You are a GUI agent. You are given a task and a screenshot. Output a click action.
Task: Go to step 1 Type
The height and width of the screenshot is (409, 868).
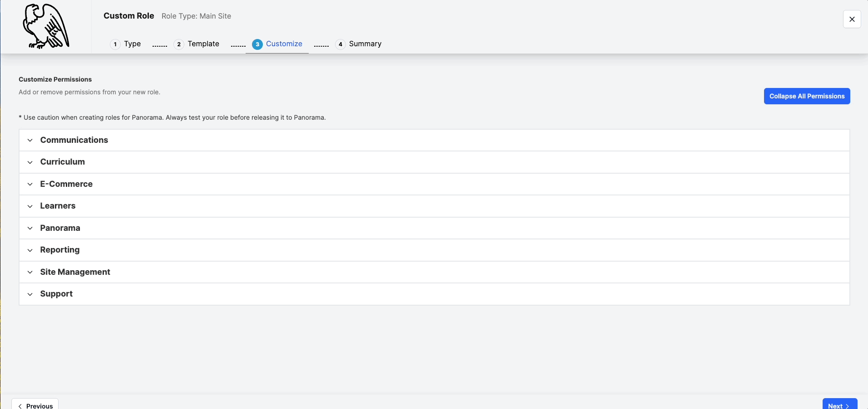point(126,44)
